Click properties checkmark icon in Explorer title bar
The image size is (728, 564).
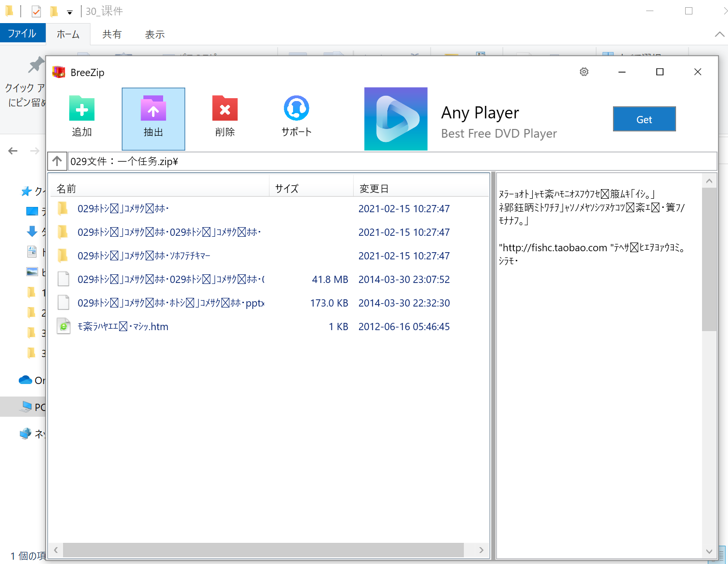click(36, 11)
